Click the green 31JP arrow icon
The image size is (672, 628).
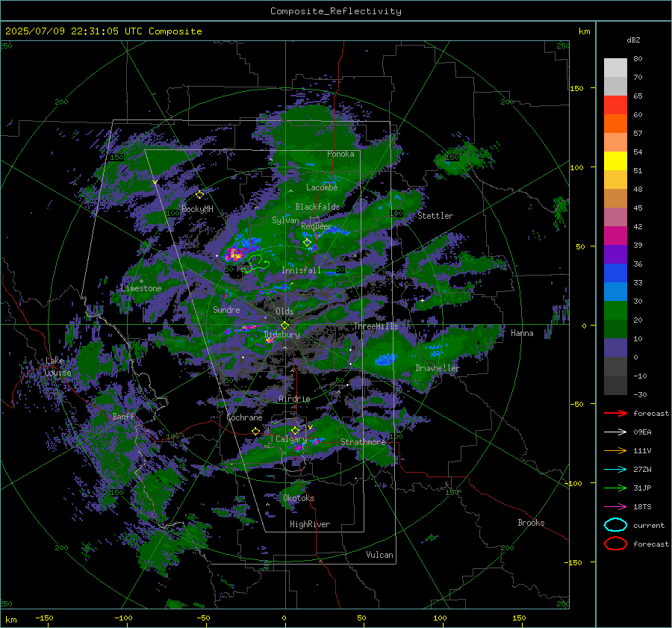[x=615, y=488]
